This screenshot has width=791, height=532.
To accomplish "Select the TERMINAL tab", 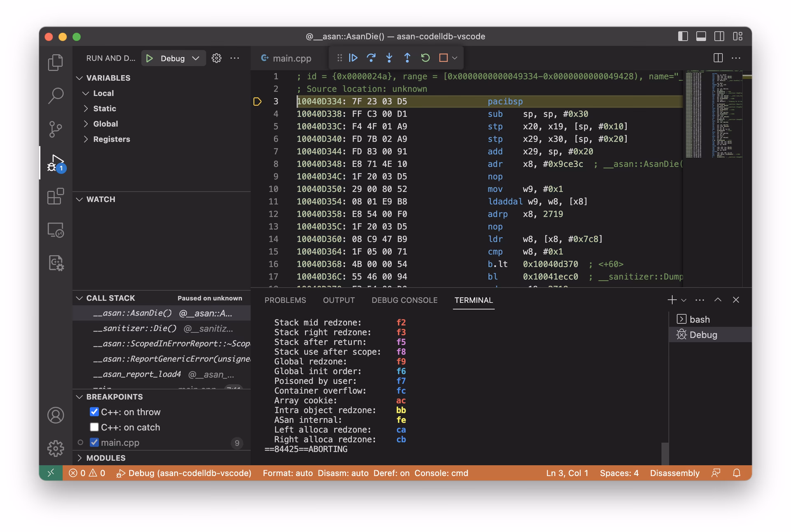I will pos(473,300).
